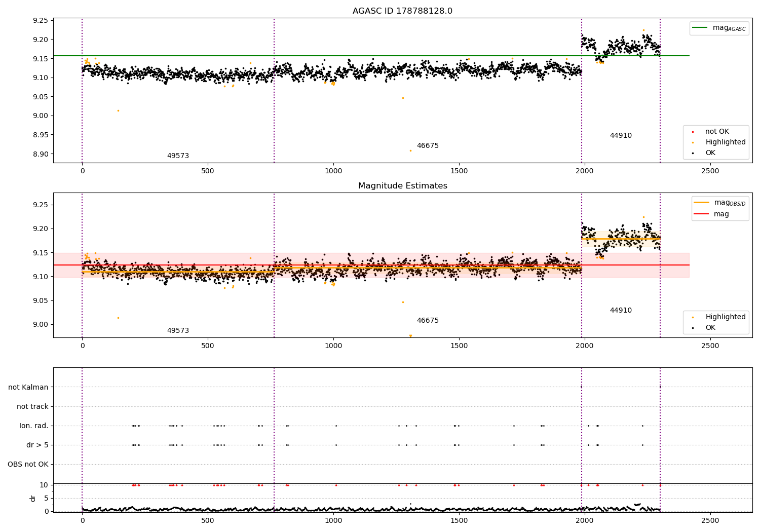The image size is (760, 532).
Task: Click the 9.15 y-tick in the AGASC ID plot
Action: (41, 59)
